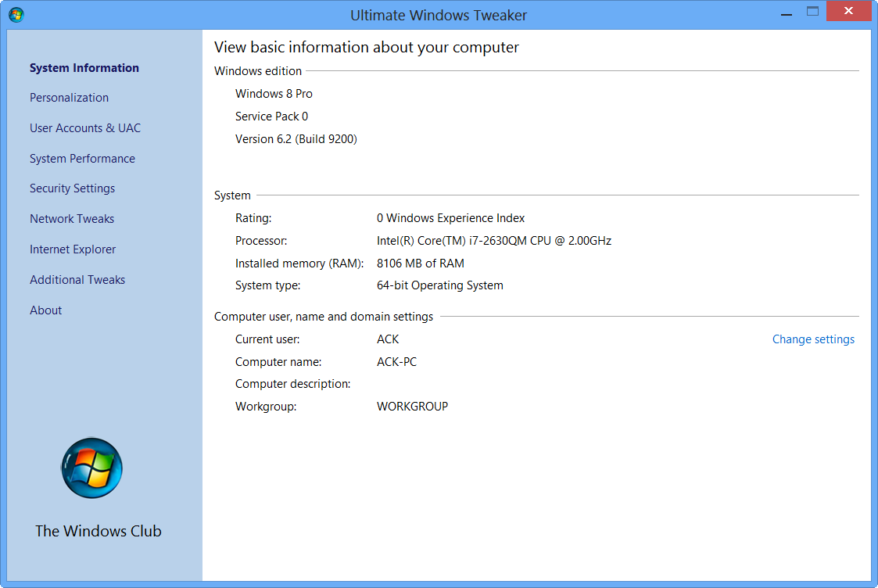The width and height of the screenshot is (878, 588).
Task: Open System Performance tweaks
Action: (82, 159)
